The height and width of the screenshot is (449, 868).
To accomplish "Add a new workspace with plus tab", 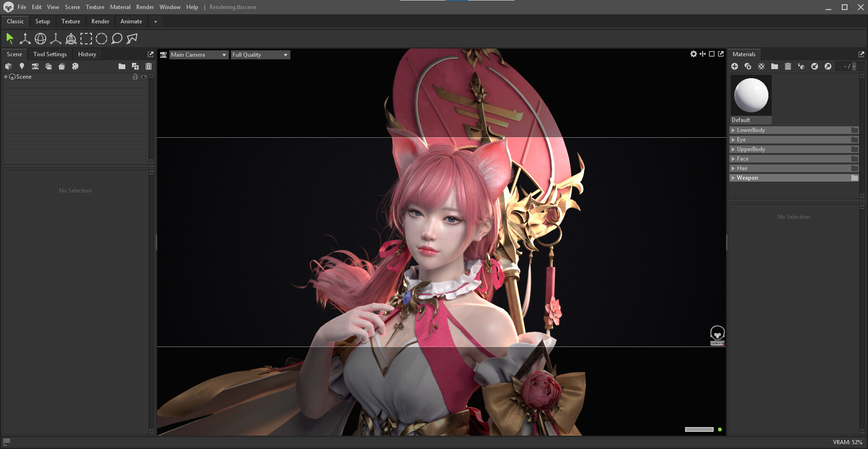I will tap(155, 21).
